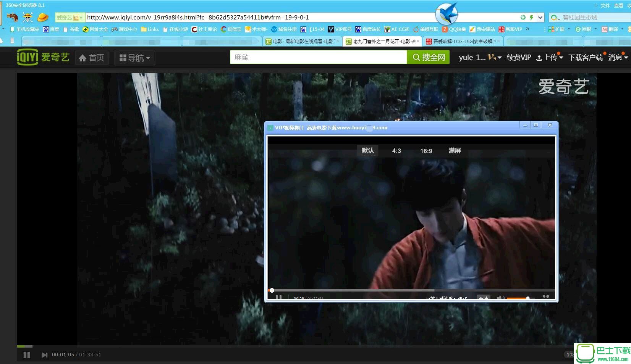
Task: Switch to 吾爱破解-LCG-LSG tab
Action: (462, 41)
